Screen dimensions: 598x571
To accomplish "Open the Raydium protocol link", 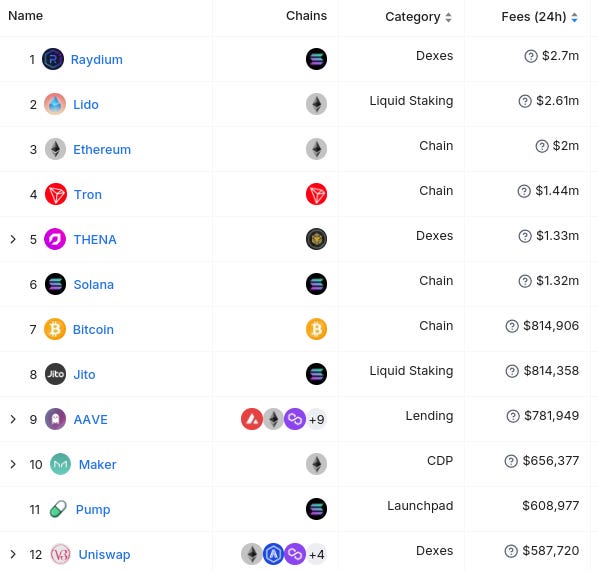I will (x=97, y=60).
